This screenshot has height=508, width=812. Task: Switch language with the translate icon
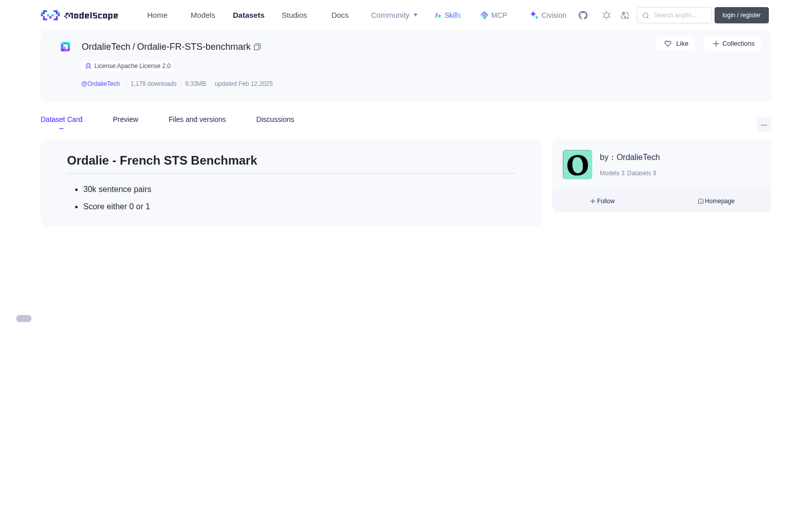point(625,15)
